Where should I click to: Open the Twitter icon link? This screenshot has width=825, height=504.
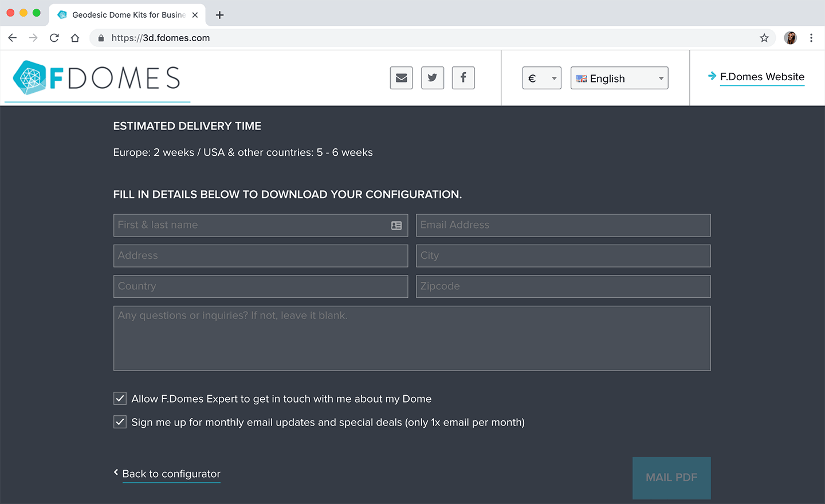click(x=433, y=78)
